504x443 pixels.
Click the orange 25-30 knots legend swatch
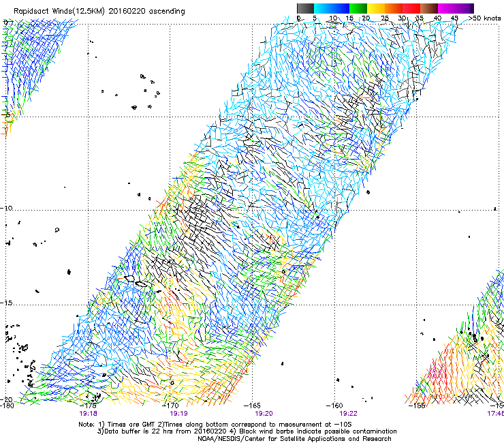pos(394,8)
